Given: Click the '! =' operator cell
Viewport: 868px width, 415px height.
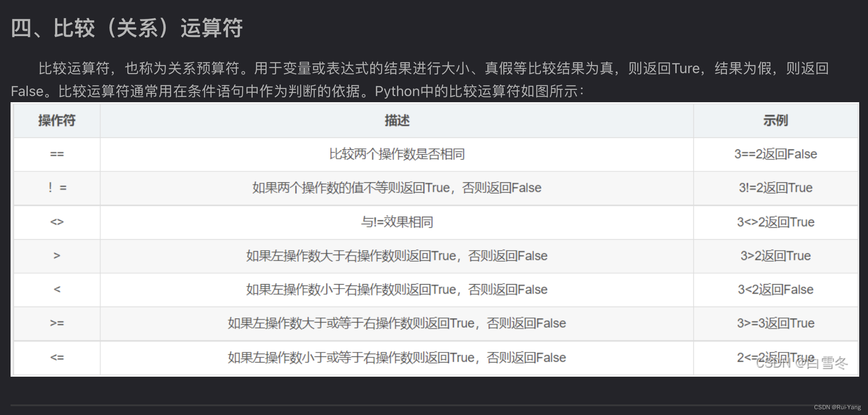Looking at the screenshot, I should [x=57, y=188].
